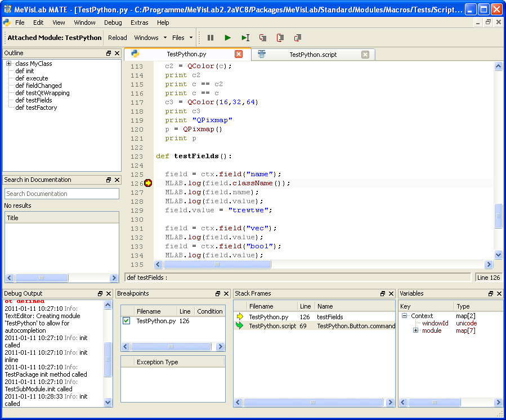Click the Step Out debug icon
This screenshot has height=420, width=506.
point(298,38)
